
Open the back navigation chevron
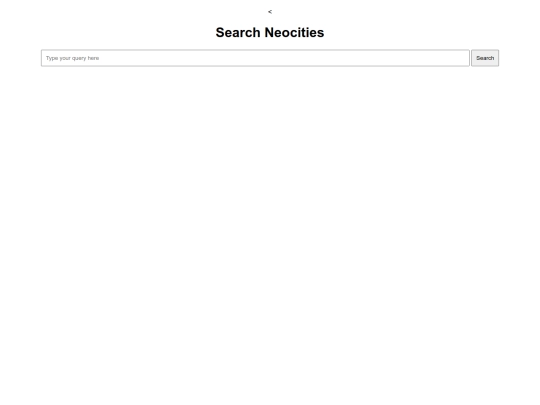[x=270, y=12]
